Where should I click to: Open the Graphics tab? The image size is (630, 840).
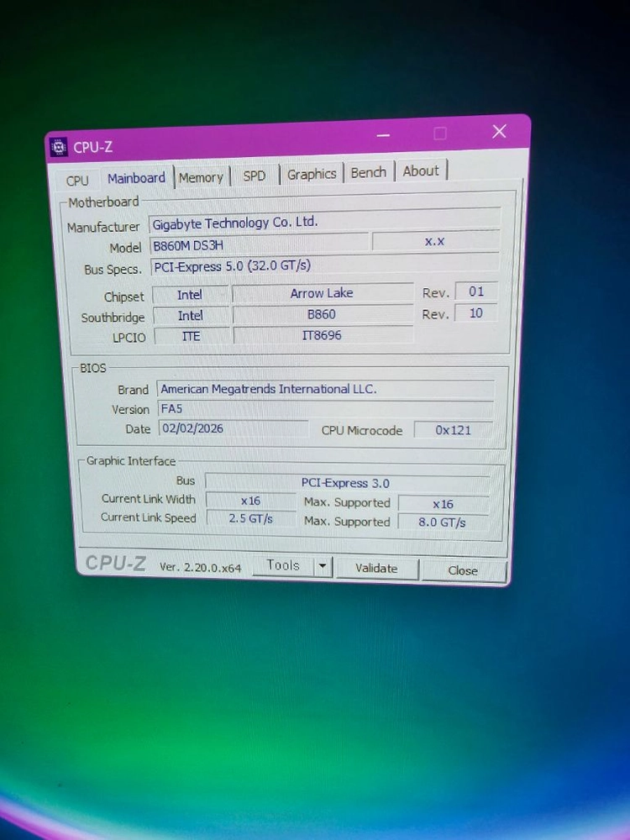(312, 174)
